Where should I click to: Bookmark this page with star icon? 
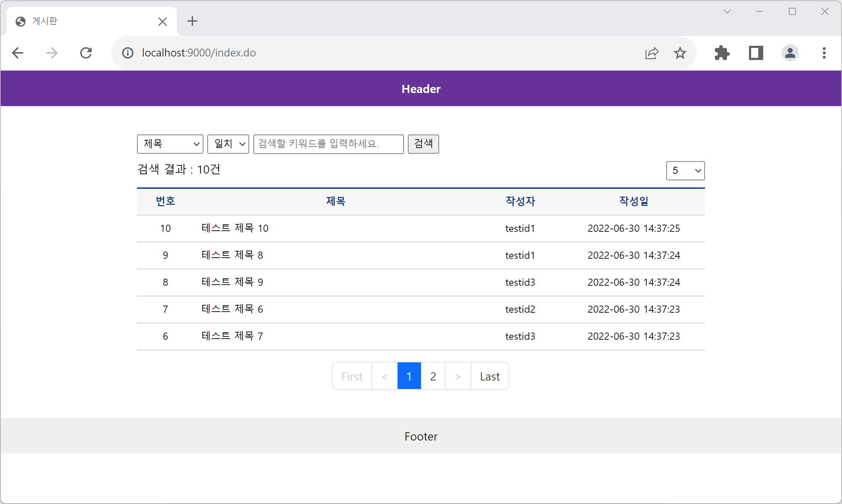coord(680,53)
